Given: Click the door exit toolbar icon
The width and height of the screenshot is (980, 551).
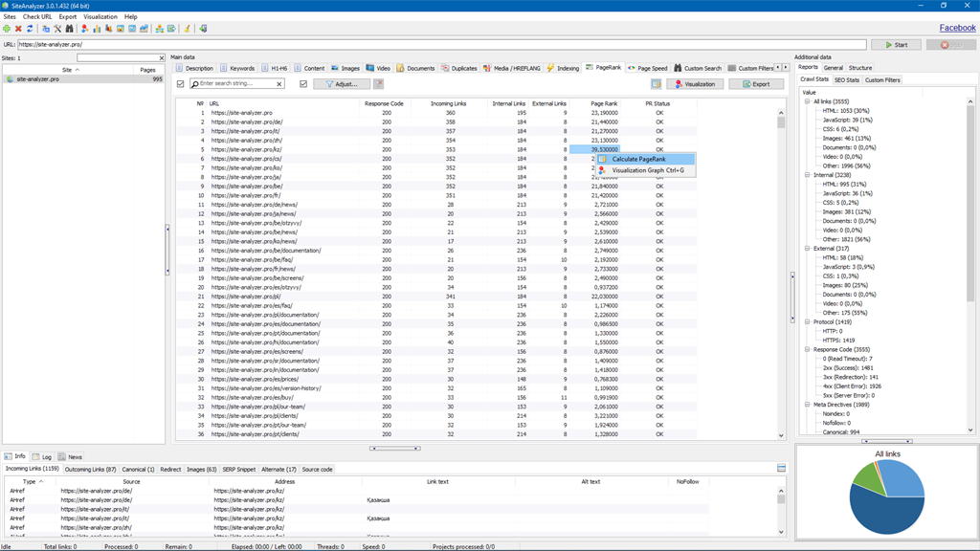Looking at the screenshot, I should pyautogui.click(x=203, y=29).
